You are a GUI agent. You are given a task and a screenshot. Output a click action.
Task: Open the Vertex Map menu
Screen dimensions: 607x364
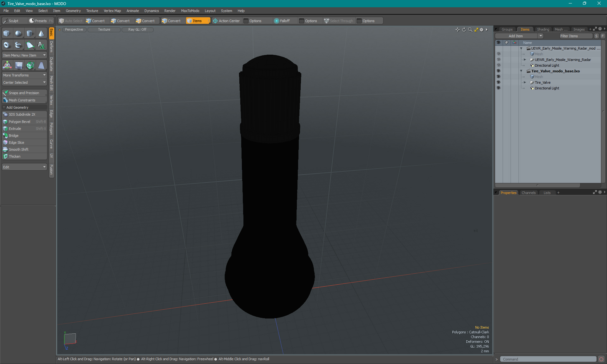[x=112, y=11]
